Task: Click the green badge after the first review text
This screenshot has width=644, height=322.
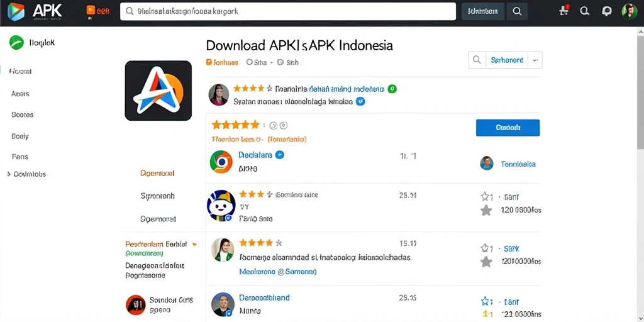Action: [x=392, y=89]
